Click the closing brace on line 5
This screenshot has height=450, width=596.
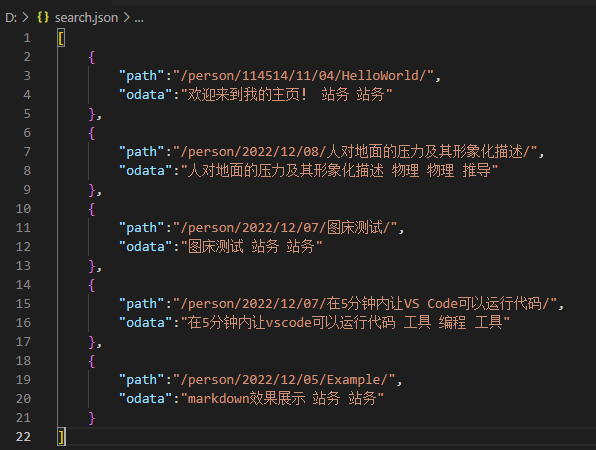pyautogui.click(x=91, y=114)
